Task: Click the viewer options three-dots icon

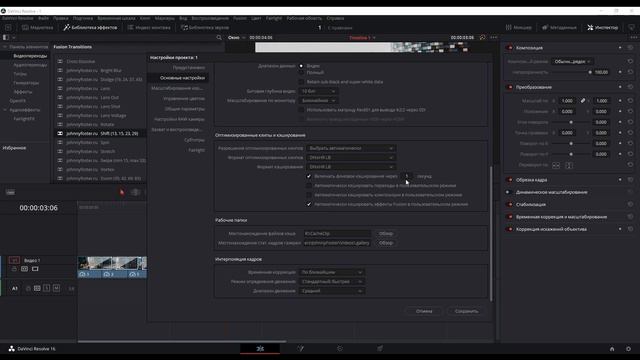Action: [x=494, y=38]
